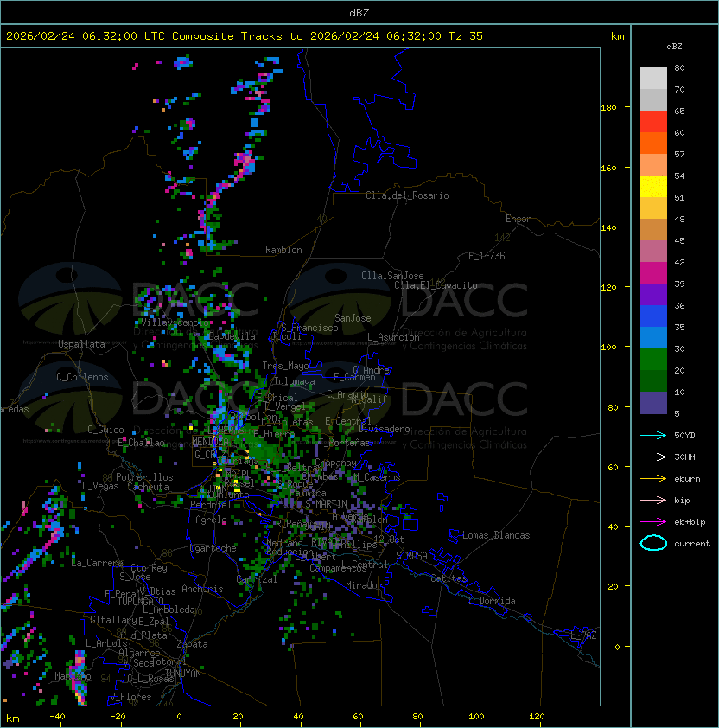Click the 'Perdriel' map label

coord(211,504)
